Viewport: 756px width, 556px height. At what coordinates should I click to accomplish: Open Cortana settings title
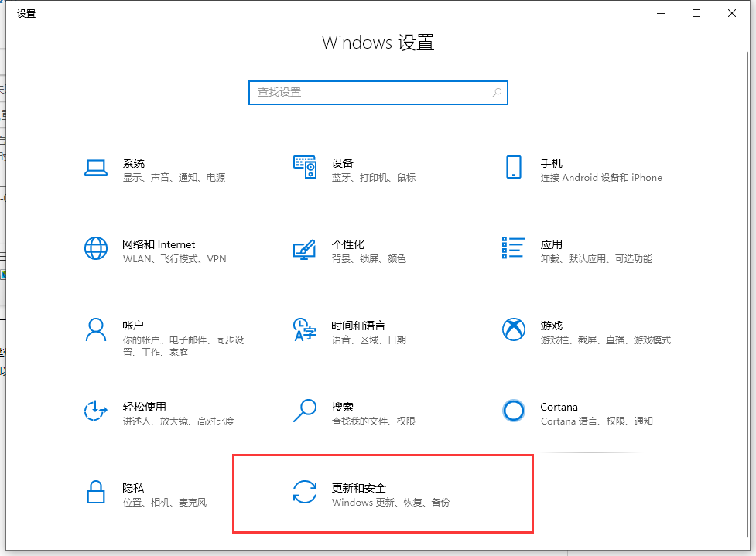tap(559, 407)
